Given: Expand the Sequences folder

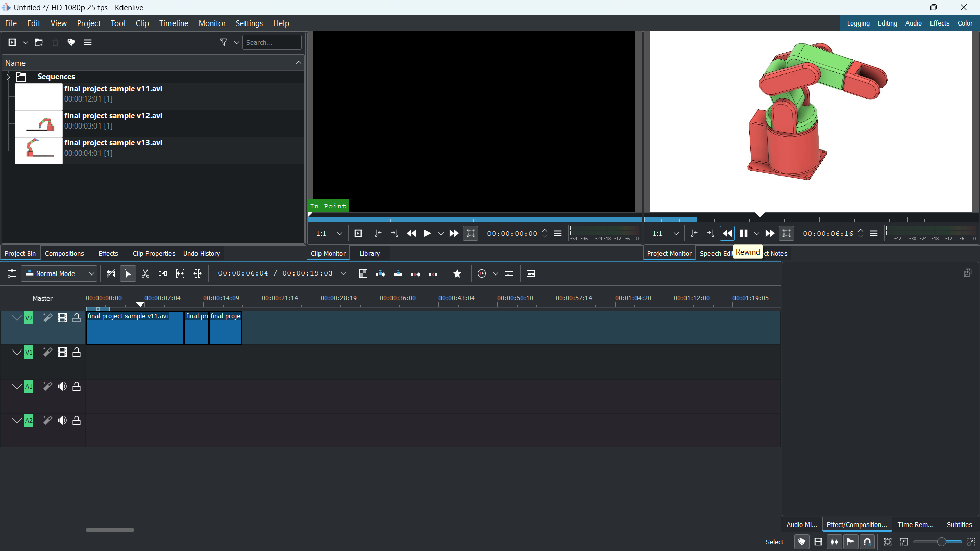Looking at the screenshot, I should click(x=8, y=77).
